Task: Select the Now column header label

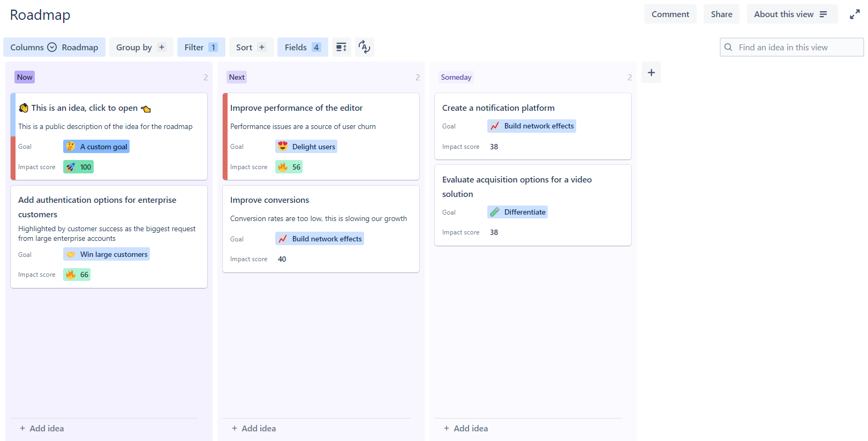Action: click(25, 77)
